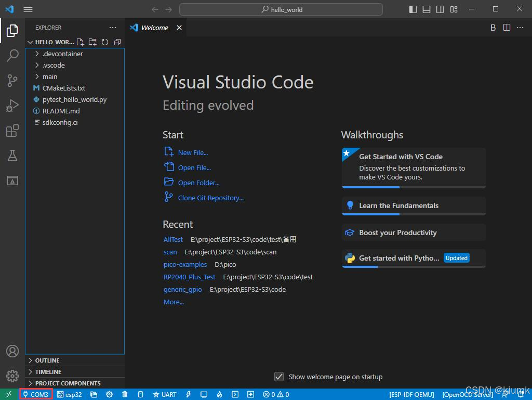Screen dimensions: 532x400
Task: Open the Manage gear in activity bar
Action: 12,376
